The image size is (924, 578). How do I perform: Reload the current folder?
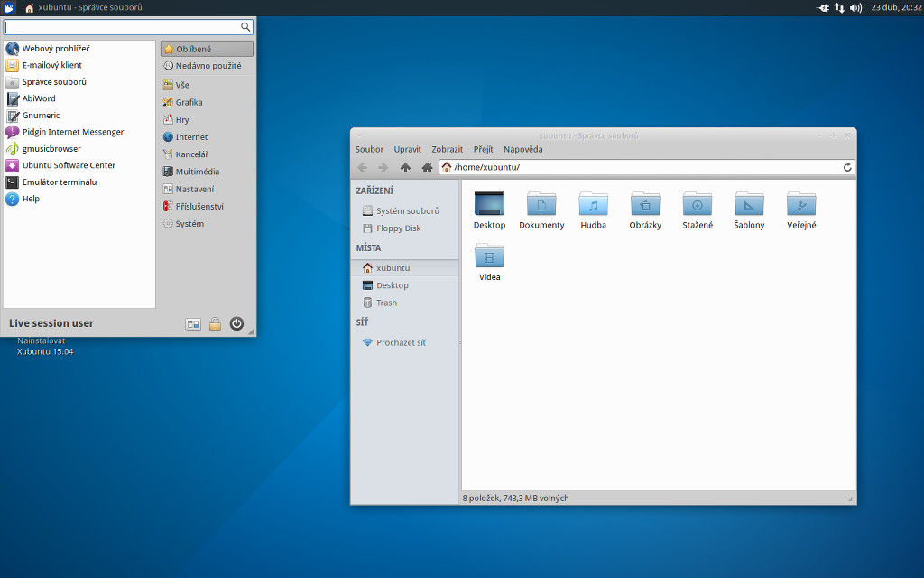click(x=847, y=167)
